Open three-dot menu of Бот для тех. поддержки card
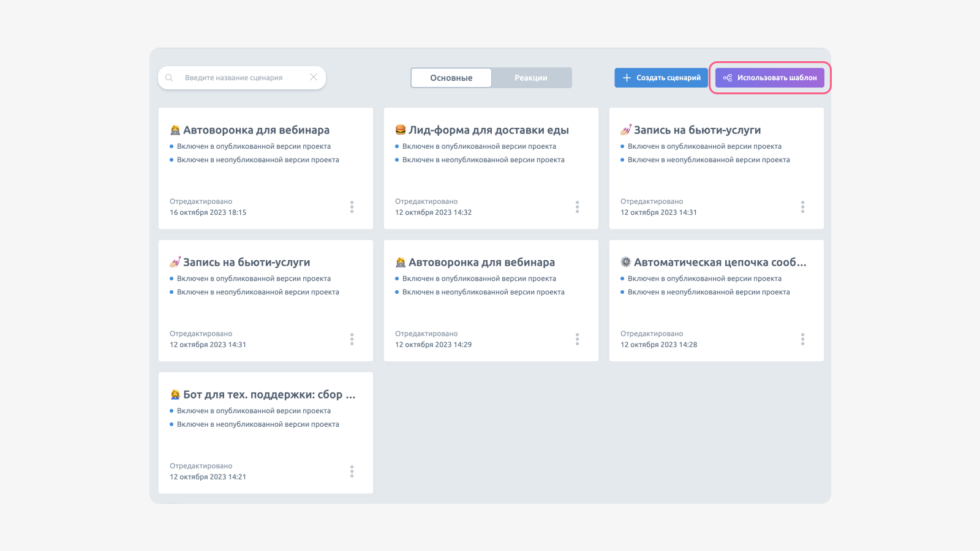This screenshot has width=980, height=551. tap(352, 471)
